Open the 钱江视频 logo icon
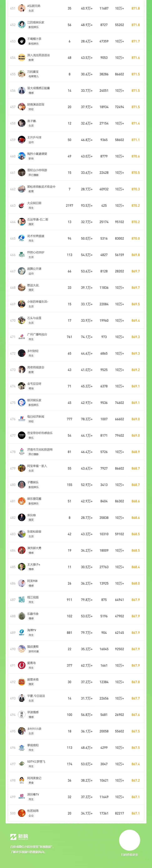Viewport: 152px width, 868px height. (22, 600)
